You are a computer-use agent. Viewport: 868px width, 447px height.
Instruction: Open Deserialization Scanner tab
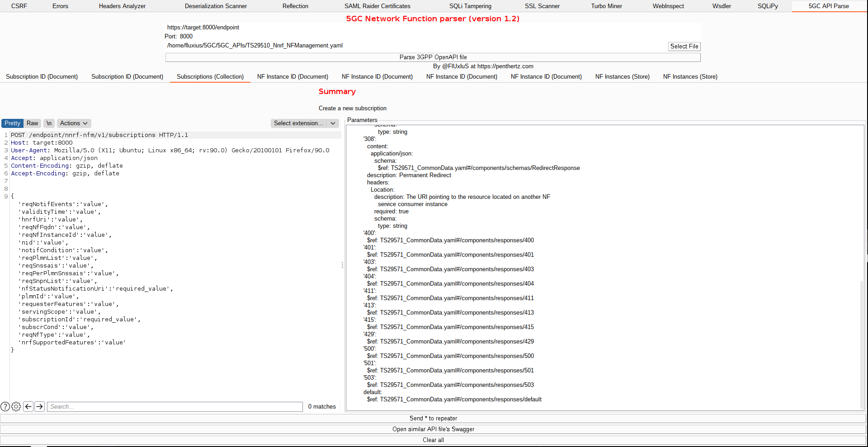(x=216, y=6)
